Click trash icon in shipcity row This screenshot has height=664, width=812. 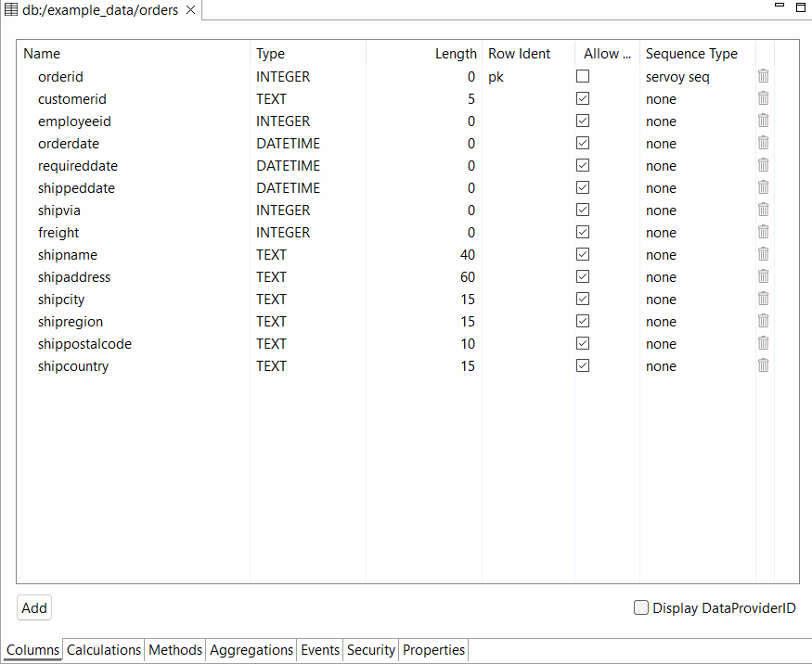(763, 299)
